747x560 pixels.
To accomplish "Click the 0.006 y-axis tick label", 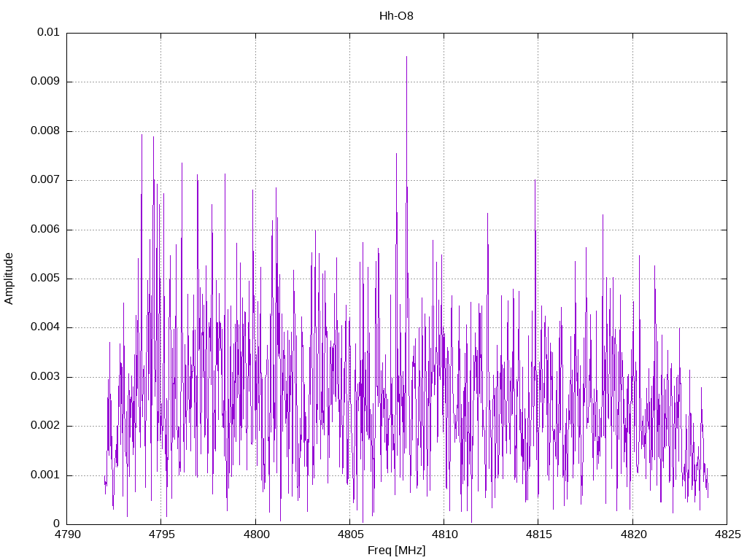I will click(x=45, y=230).
